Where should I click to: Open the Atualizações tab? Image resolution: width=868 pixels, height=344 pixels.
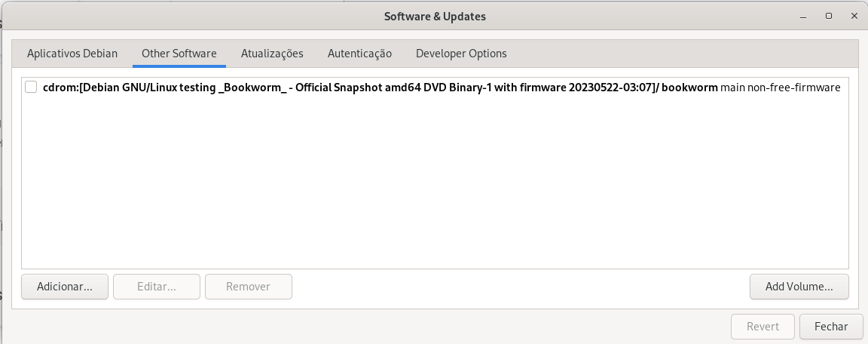pyautogui.click(x=272, y=54)
